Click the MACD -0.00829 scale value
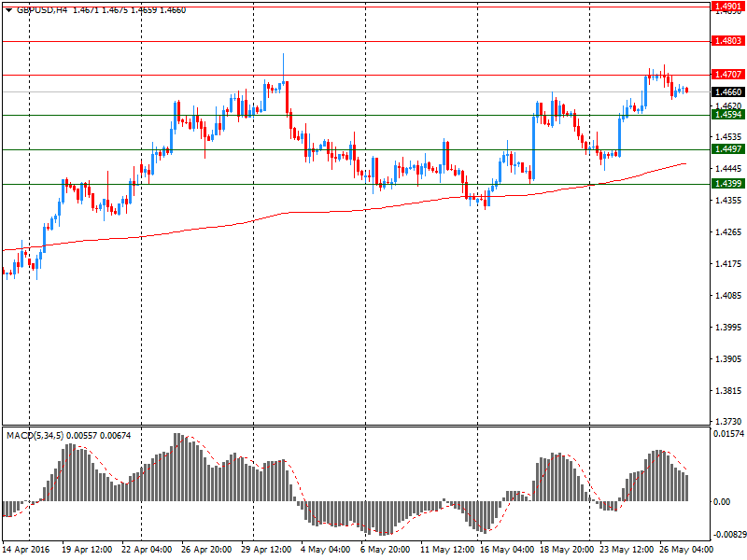Screen dimensions: 747x560 point(728,535)
